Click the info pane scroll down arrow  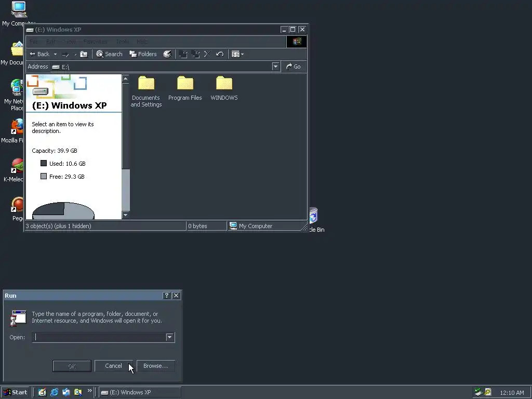click(x=126, y=215)
